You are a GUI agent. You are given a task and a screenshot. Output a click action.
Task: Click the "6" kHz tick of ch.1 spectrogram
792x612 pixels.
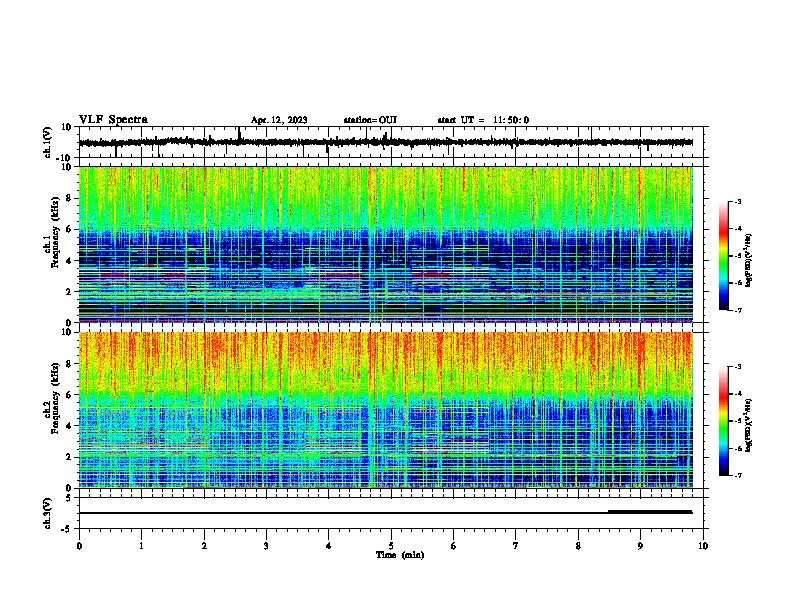pyautogui.click(x=69, y=230)
